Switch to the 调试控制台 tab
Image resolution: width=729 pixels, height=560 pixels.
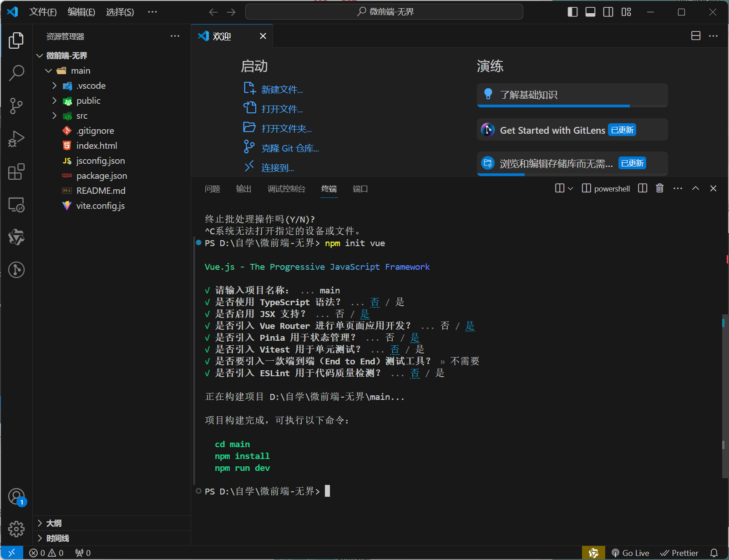tap(287, 189)
